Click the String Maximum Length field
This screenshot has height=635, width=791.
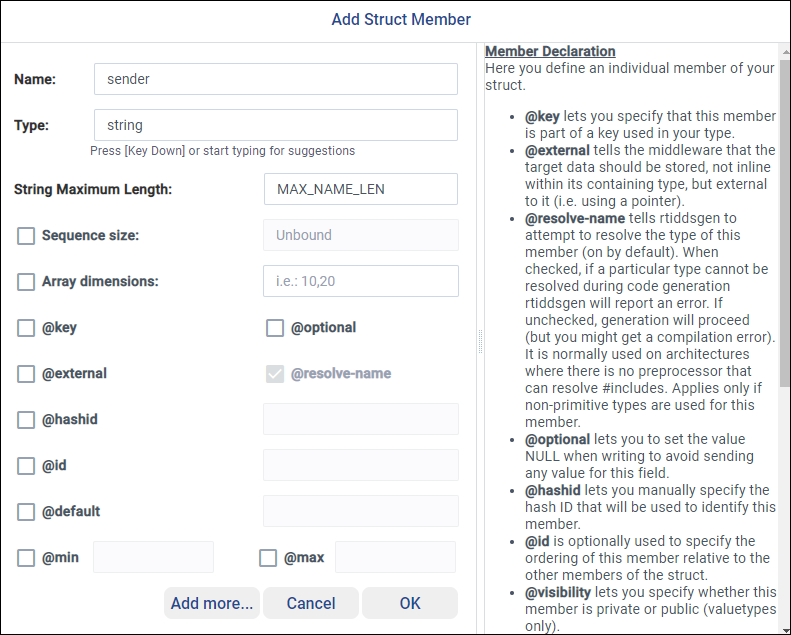(360, 189)
